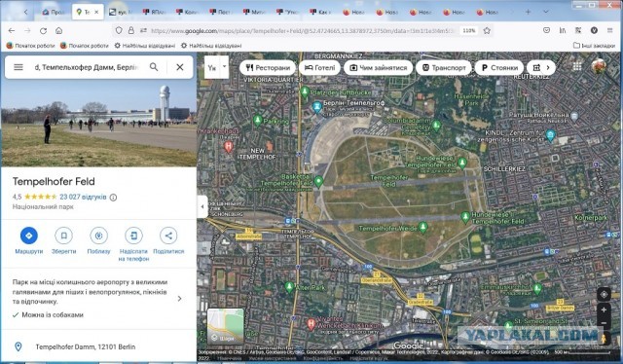
Task: Click the google.com/maps URL address bar
Action: point(303,30)
